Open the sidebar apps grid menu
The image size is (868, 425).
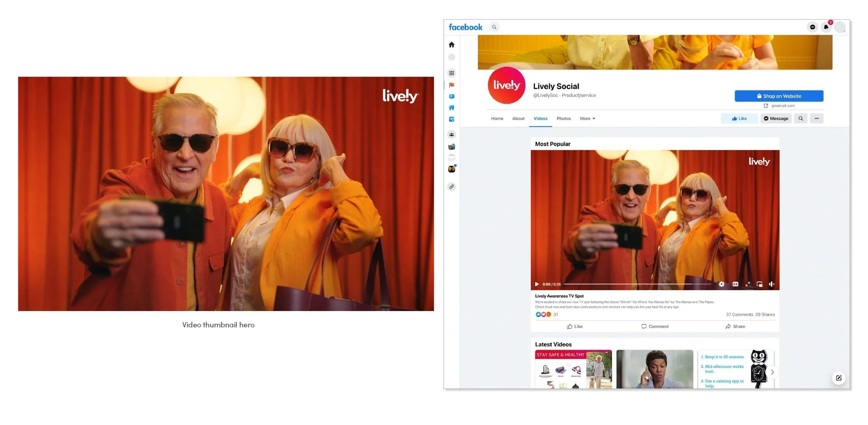pyautogui.click(x=451, y=73)
